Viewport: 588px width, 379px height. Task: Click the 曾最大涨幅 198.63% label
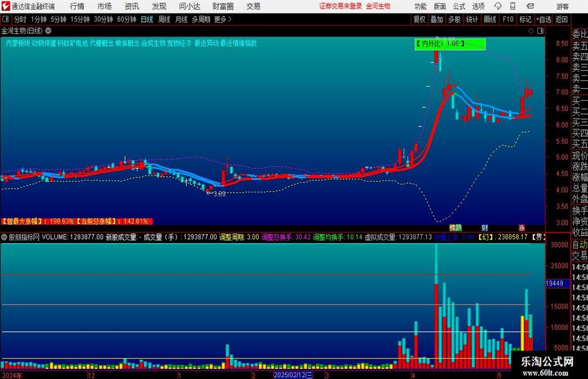click(37, 222)
